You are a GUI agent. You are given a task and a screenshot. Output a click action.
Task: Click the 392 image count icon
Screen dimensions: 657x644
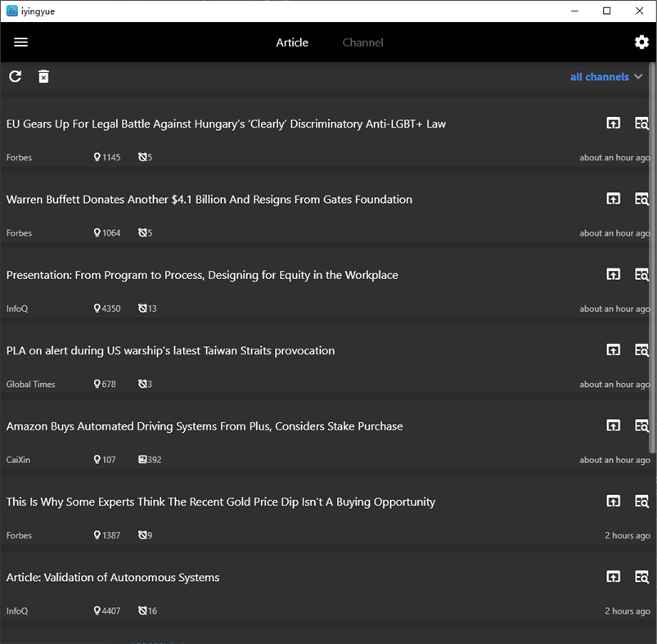point(142,460)
